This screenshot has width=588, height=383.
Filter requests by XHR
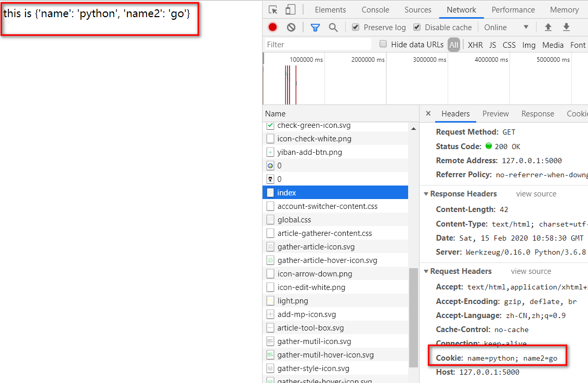[x=475, y=45]
